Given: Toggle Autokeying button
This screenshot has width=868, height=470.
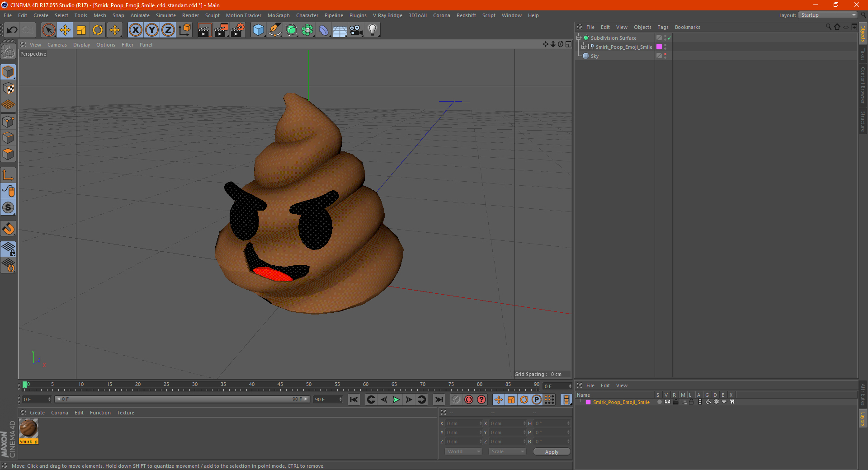Looking at the screenshot, I should (469, 399).
